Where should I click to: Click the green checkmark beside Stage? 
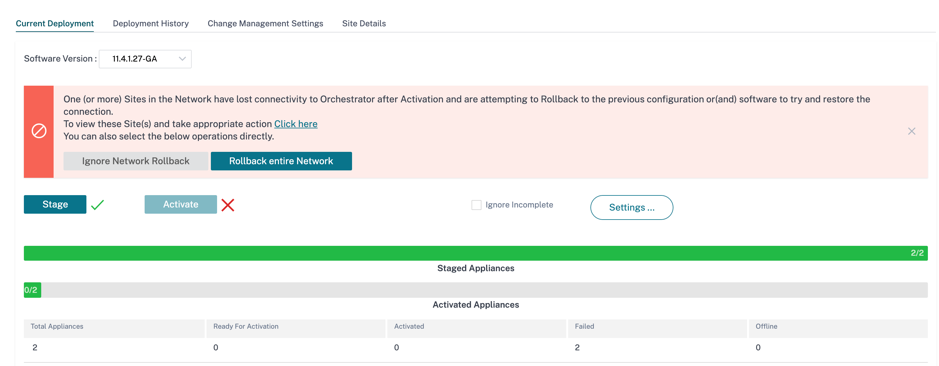click(x=98, y=205)
